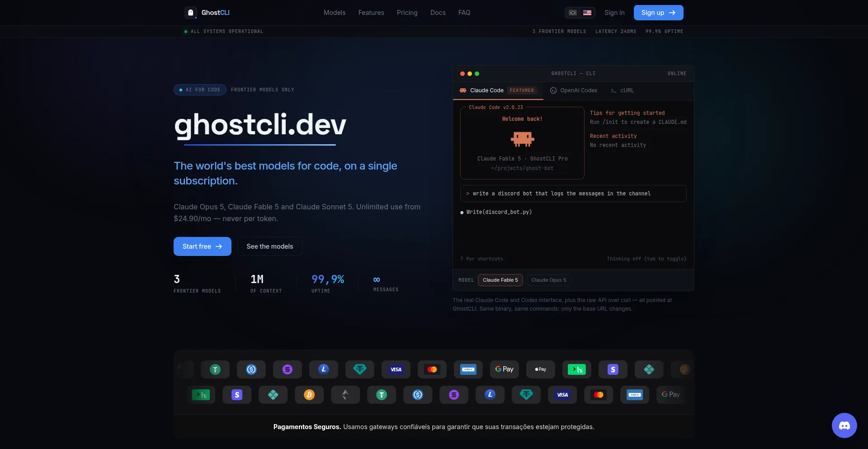Click the infinity MESSAGES stat
This screenshot has height=449, width=868.
(386, 284)
